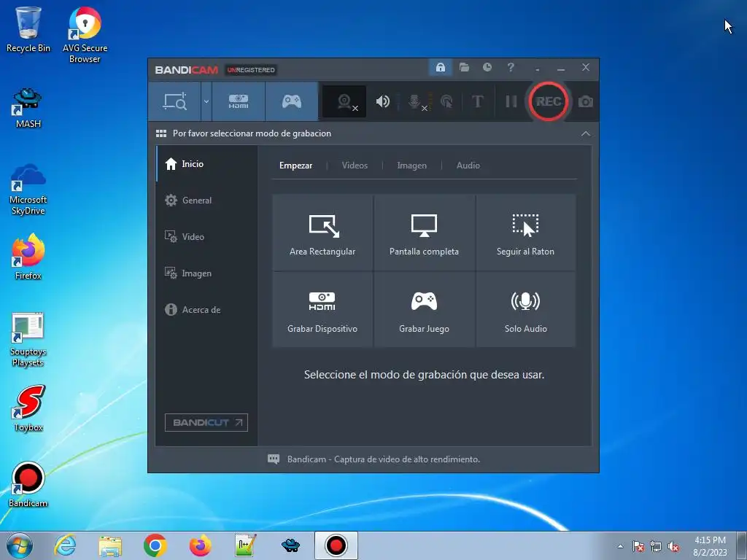The width and height of the screenshot is (747, 560).
Task: Choose Grabar Dispositivo mode
Action: click(322, 309)
